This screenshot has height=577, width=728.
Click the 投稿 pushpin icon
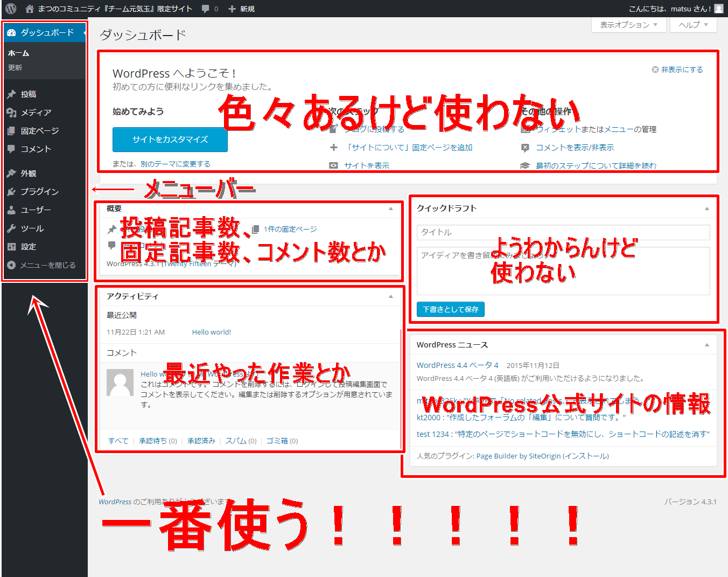point(11,94)
